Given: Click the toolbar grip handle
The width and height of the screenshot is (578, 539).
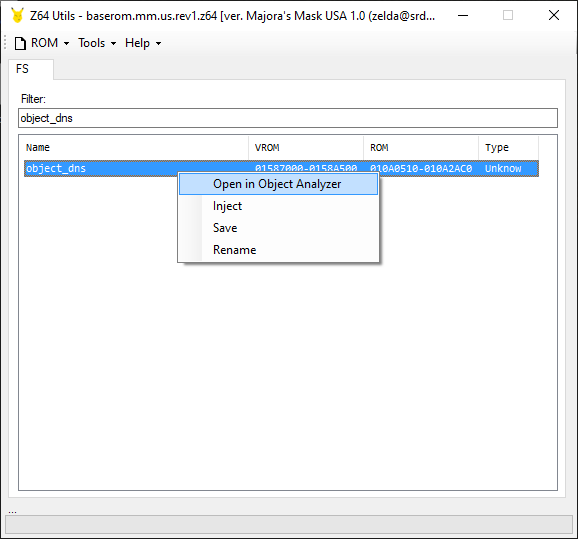Looking at the screenshot, I should tap(5, 42).
